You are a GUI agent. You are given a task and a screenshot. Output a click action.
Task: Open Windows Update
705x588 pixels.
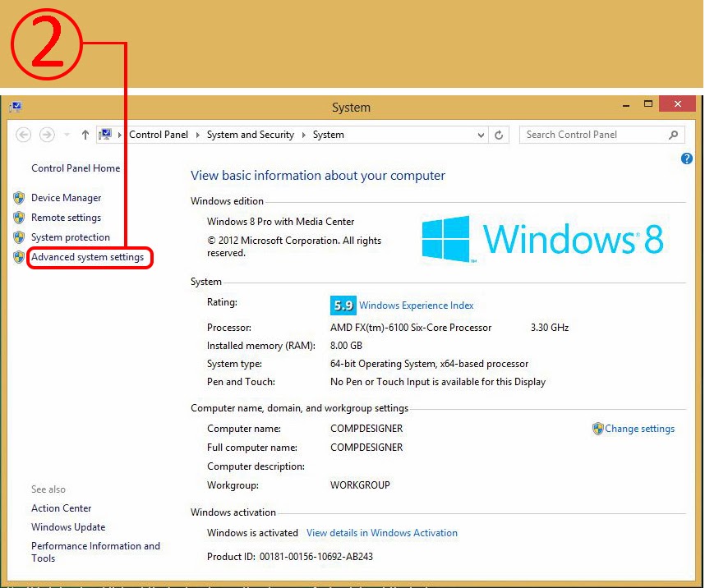pos(68,527)
